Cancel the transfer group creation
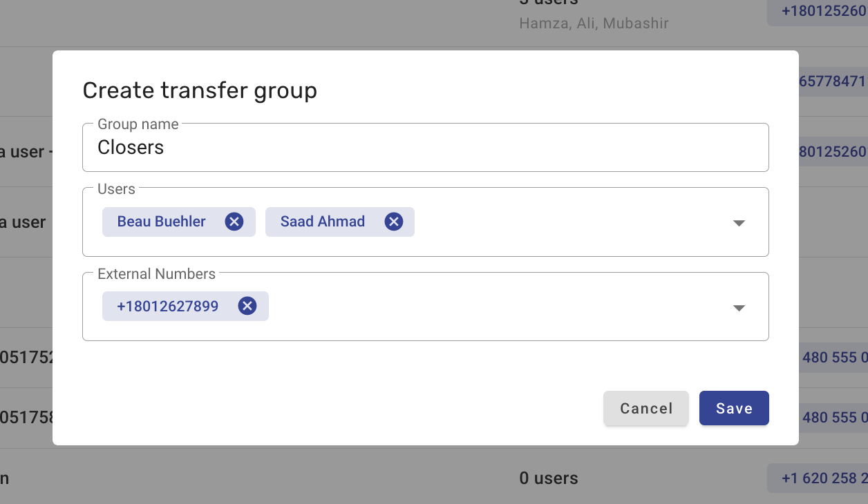Image resolution: width=868 pixels, height=504 pixels. (646, 409)
